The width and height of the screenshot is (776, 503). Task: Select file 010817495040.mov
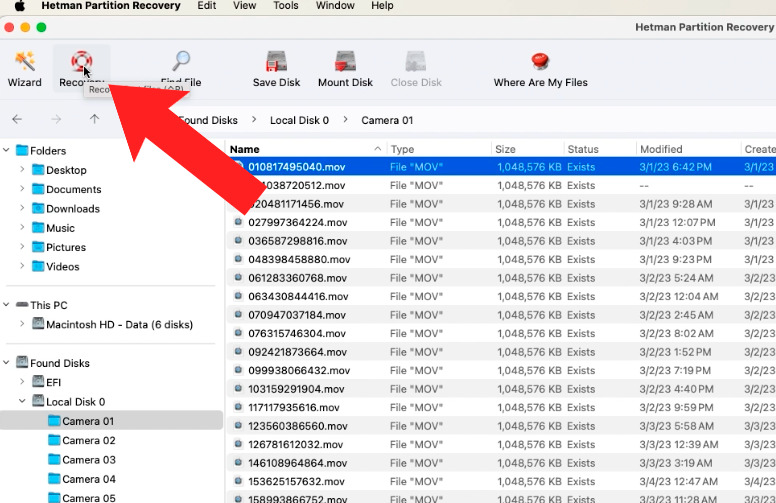[501, 167]
